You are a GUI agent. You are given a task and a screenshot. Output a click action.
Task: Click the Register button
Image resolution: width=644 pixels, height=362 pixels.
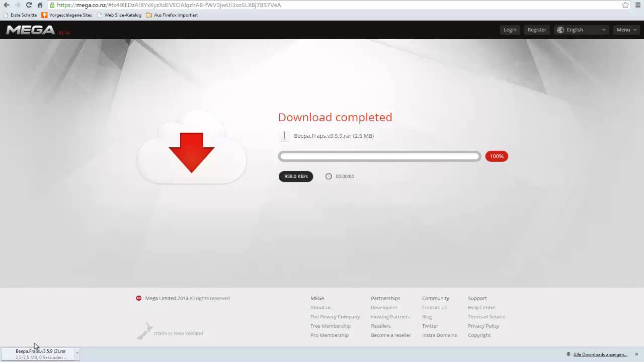point(537,30)
